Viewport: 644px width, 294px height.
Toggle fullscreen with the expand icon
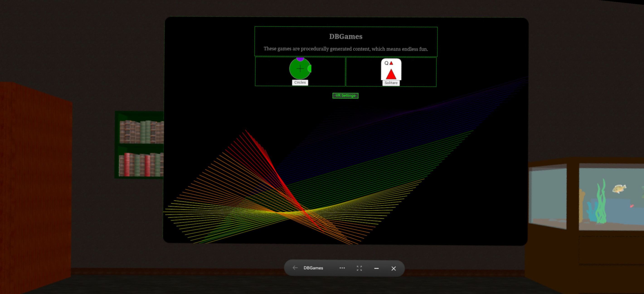click(359, 268)
